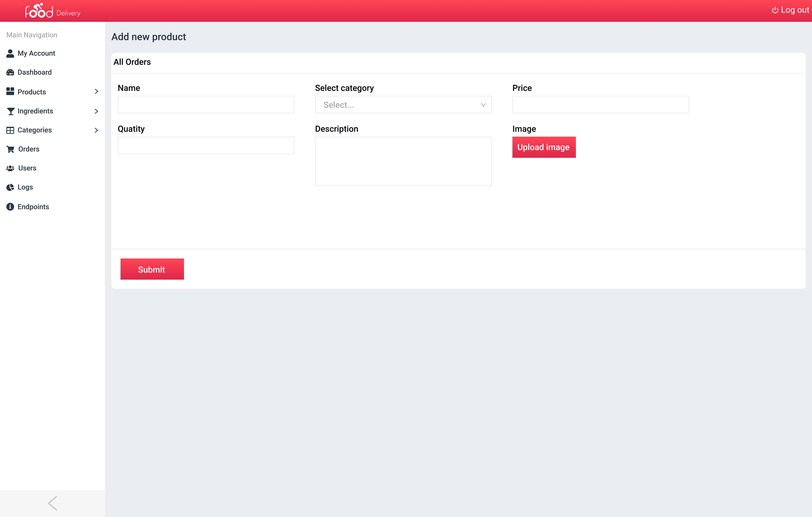Click the Users group icon
This screenshot has width=812, height=517.
(x=10, y=168)
